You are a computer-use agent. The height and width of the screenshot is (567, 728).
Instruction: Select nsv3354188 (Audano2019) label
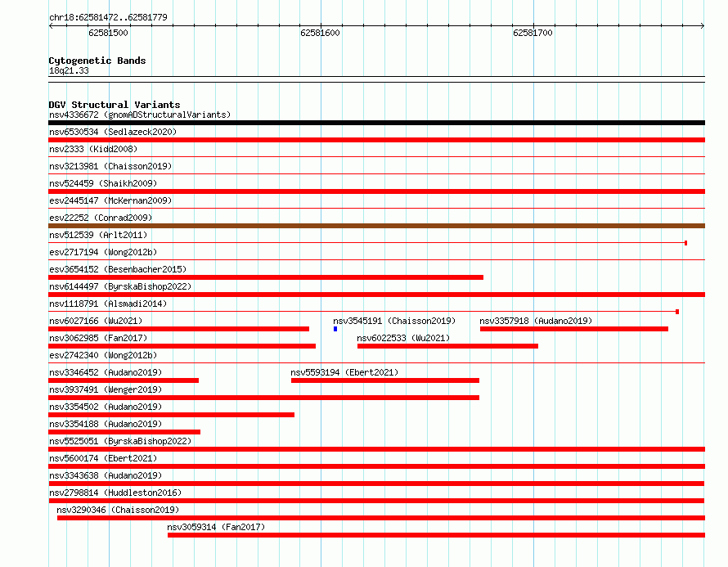pyautogui.click(x=106, y=424)
